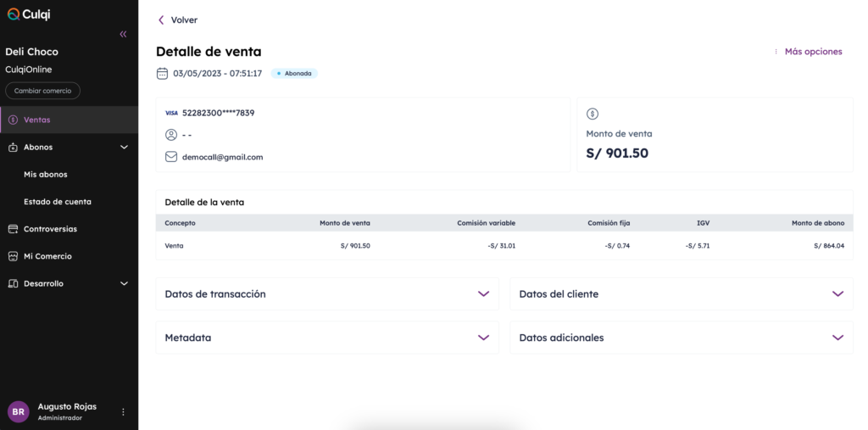This screenshot has height=430, width=868.
Task: Open Mi Comercio section
Action: pyautogui.click(x=70, y=257)
